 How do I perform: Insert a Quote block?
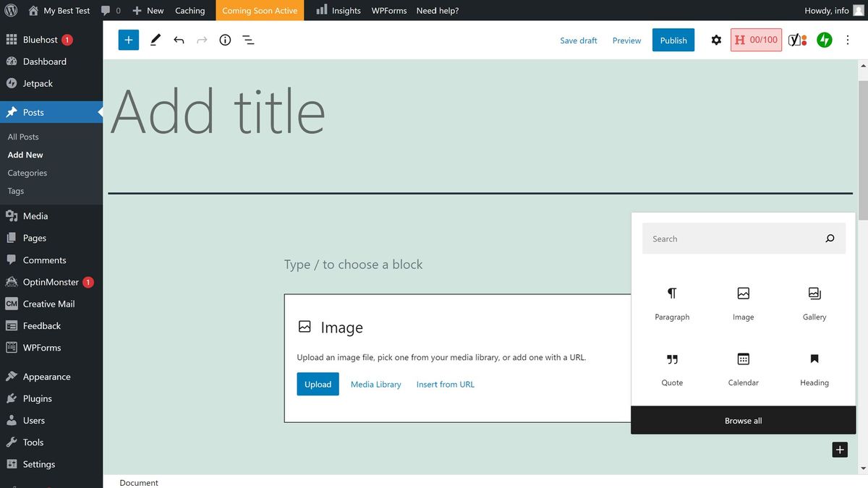pos(672,369)
